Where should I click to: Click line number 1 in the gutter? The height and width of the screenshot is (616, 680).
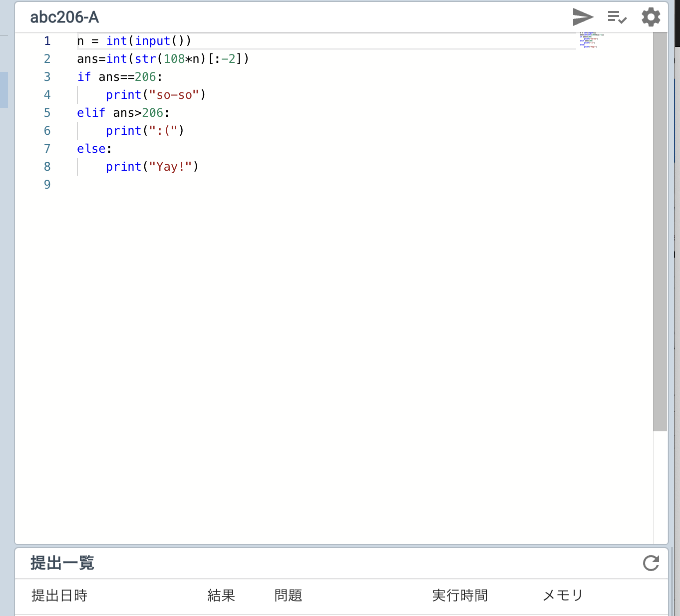point(47,41)
